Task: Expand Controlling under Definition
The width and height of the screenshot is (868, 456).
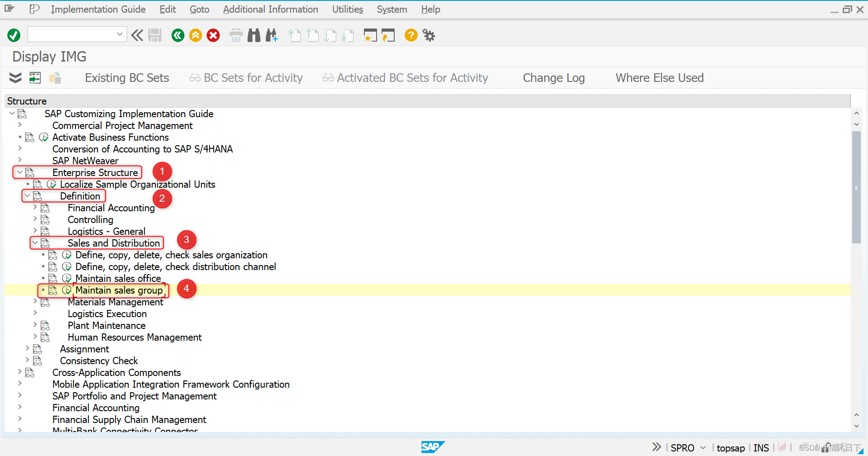Action: [x=35, y=218]
